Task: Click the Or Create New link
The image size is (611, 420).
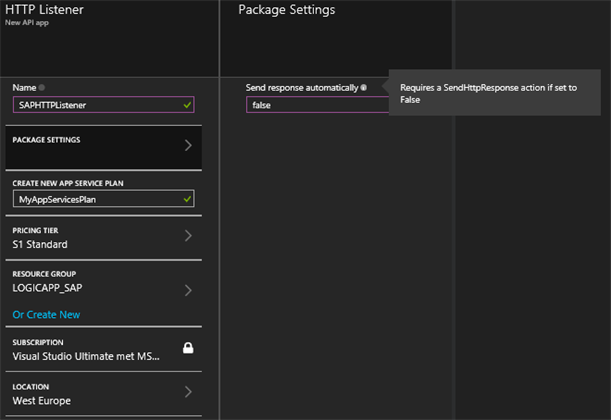Action: pos(46,314)
